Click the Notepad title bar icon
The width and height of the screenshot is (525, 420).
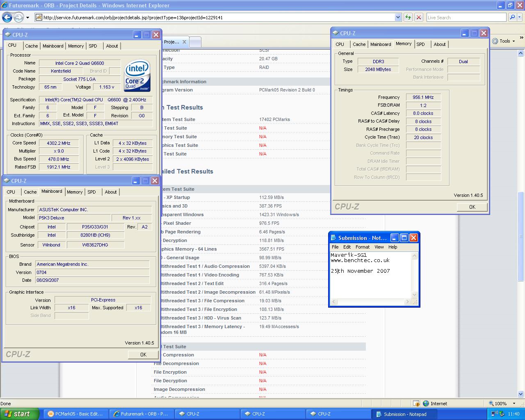[x=333, y=237]
